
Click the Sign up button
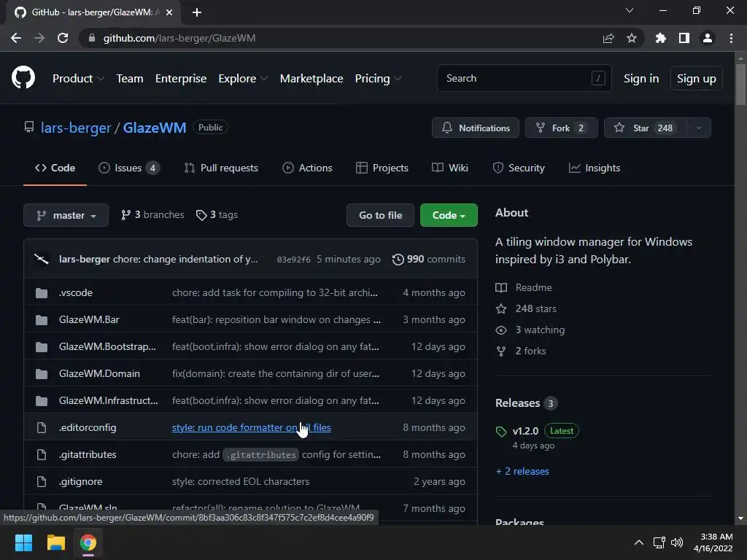(x=697, y=79)
